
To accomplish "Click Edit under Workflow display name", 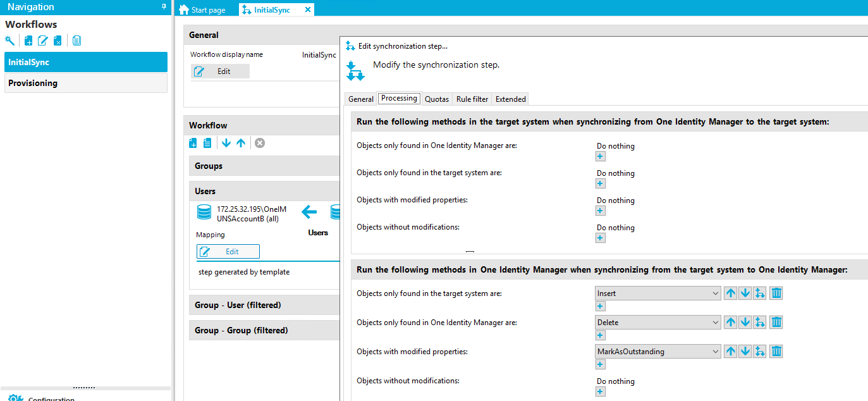I will 219,71.
